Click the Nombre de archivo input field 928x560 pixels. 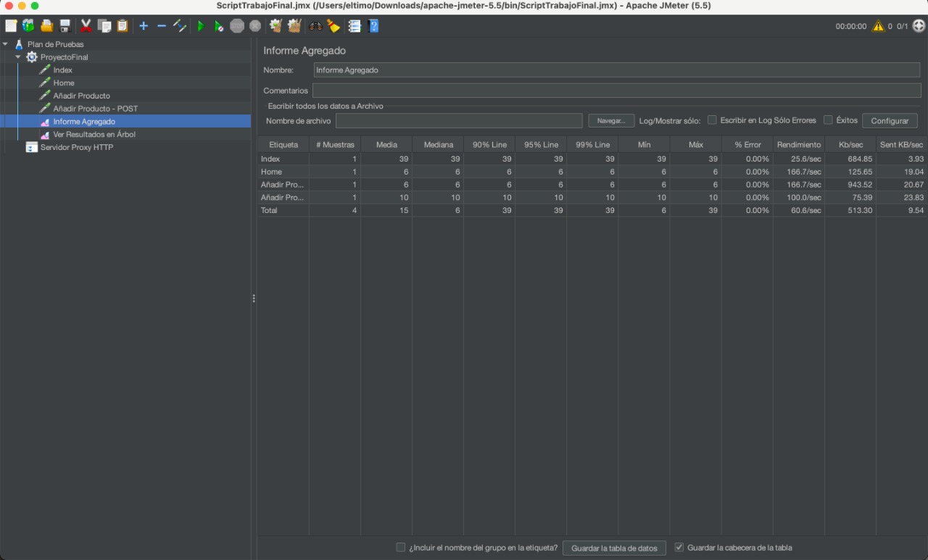[458, 120]
